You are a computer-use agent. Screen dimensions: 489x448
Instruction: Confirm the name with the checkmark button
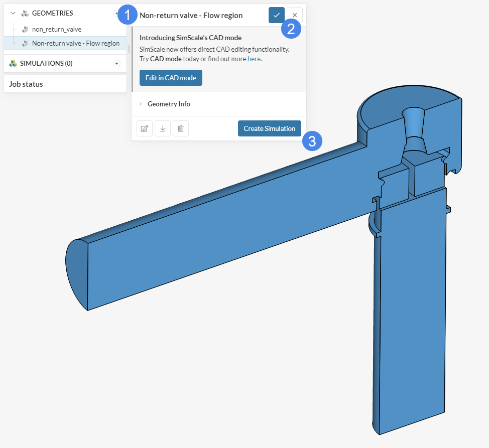(x=276, y=15)
